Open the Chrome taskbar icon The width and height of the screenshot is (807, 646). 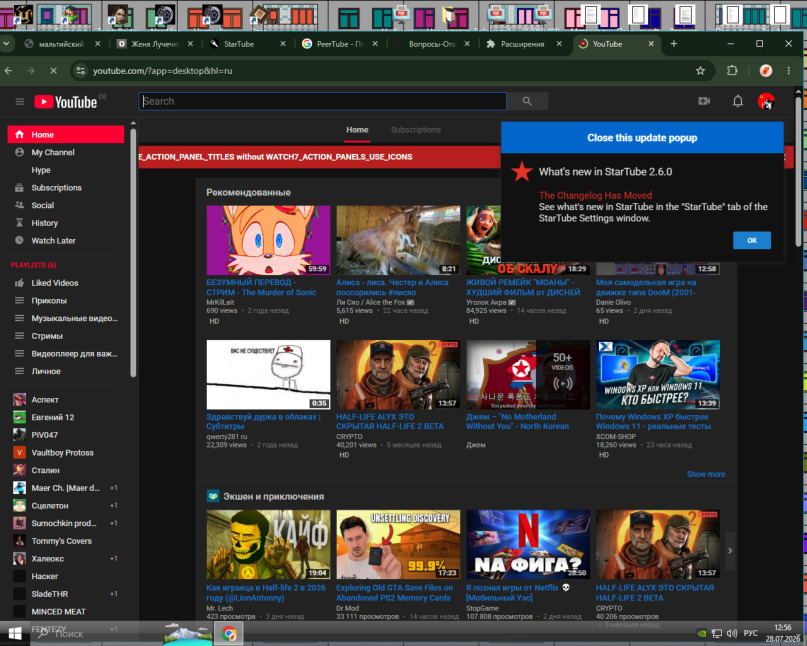tap(229, 633)
